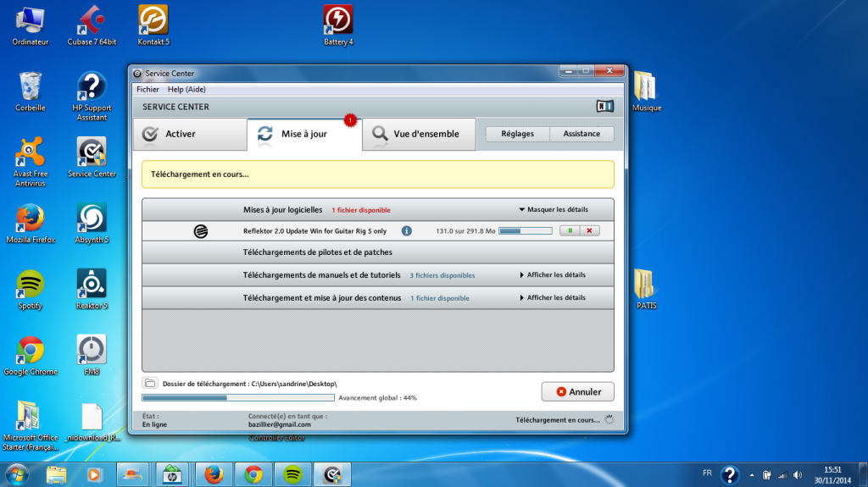This screenshot has height=487, width=868.
Task: Open Windows Explorer from the taskbar
Action: [56, 475]
